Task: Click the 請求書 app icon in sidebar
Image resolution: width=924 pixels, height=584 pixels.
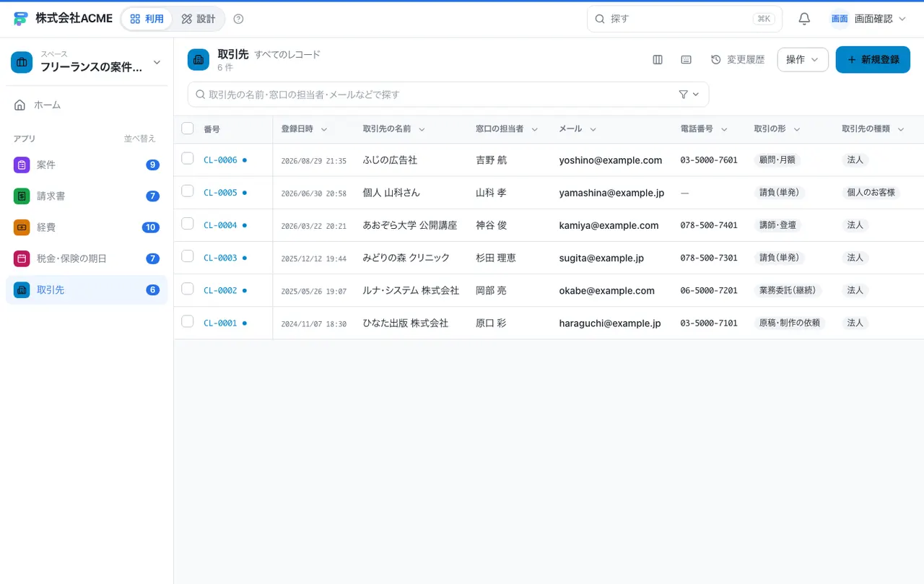Action: point(22,196)
